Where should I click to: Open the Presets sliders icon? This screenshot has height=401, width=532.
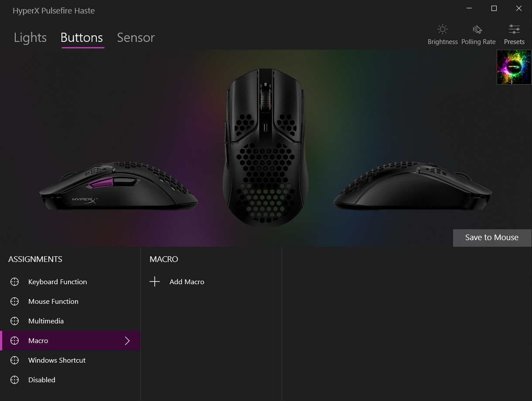pos(514,29)
